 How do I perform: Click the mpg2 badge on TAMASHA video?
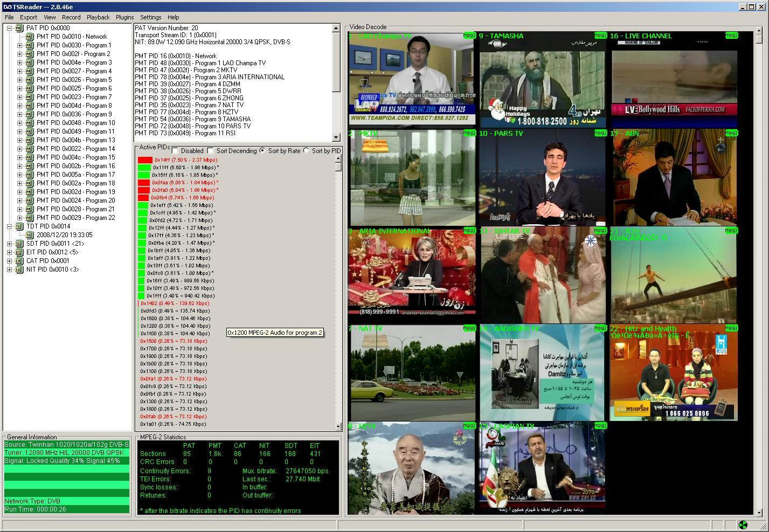click(x=600, y=36)
